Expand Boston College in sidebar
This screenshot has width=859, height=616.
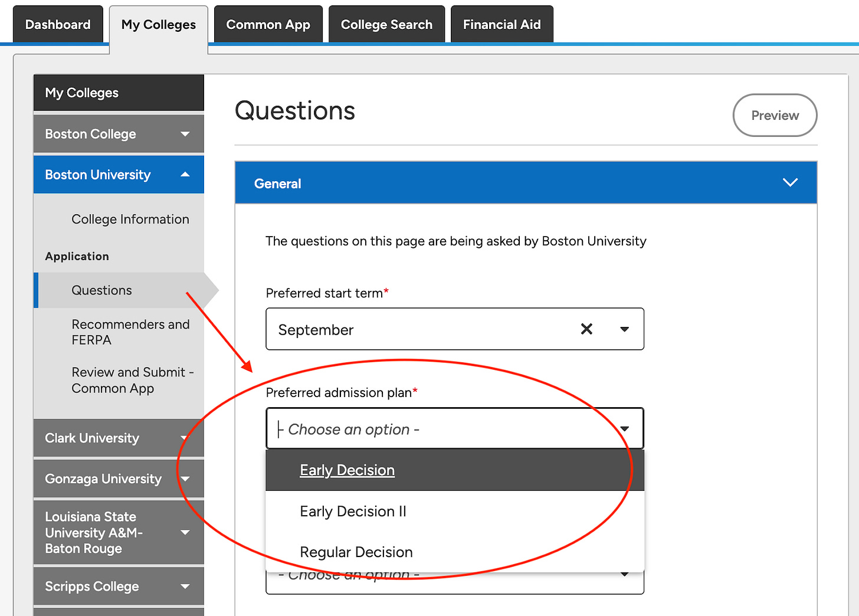(119, 134)
